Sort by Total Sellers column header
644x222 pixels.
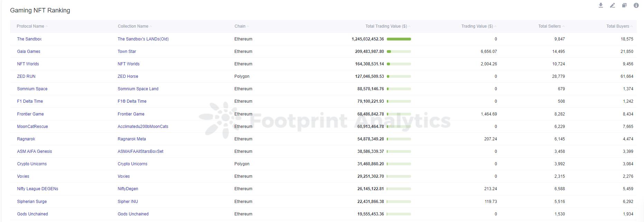pyautogui.click(x=549, y=26)
